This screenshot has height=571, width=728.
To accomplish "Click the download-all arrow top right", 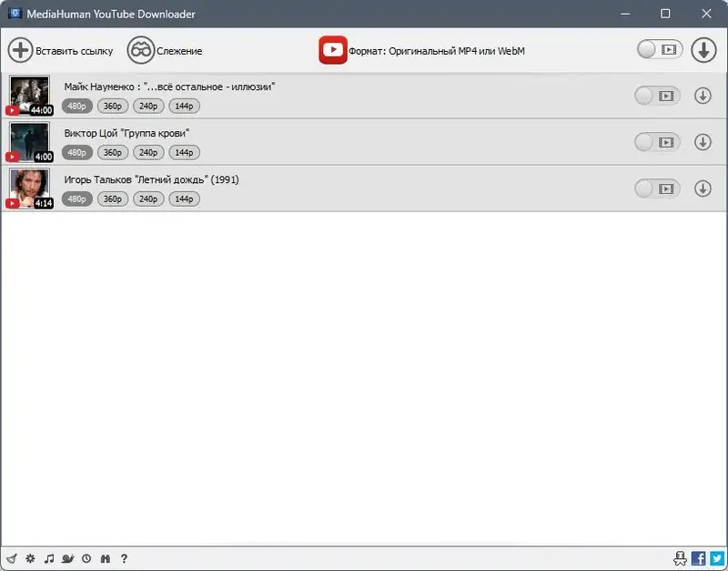I will (x=703, y=51).
